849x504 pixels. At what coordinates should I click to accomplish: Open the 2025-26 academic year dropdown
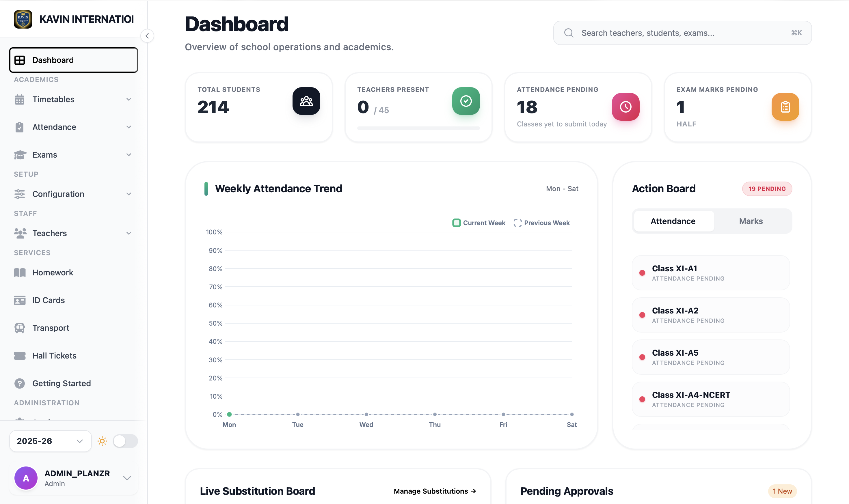pos(50,441)
